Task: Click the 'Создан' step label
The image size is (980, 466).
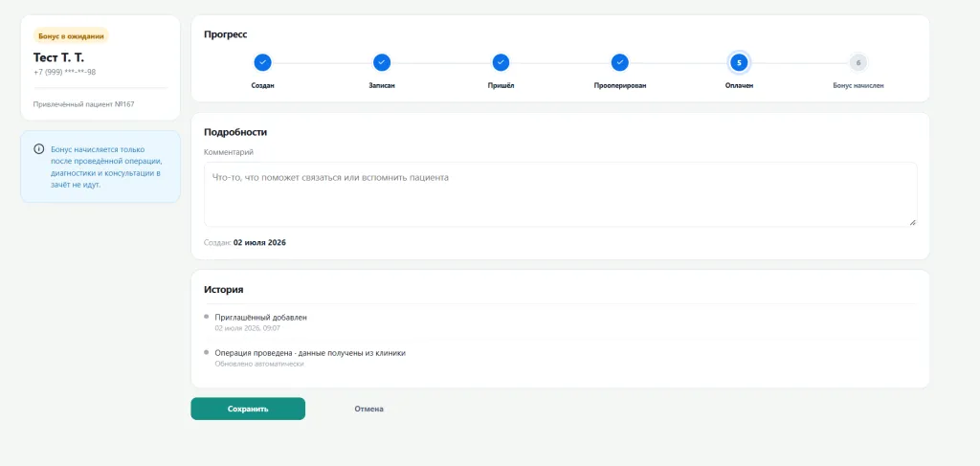Action: point(262,85)
